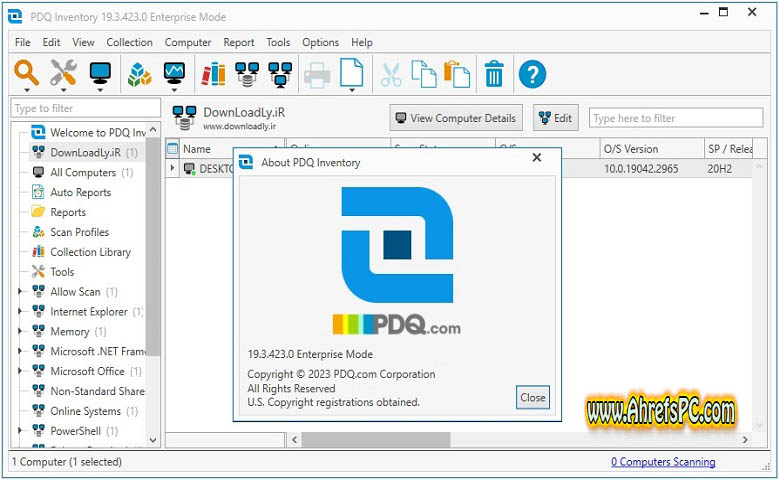Click the clipboard paste icon
The width and height of the screenshot is (780, 480).
[457, 74]
